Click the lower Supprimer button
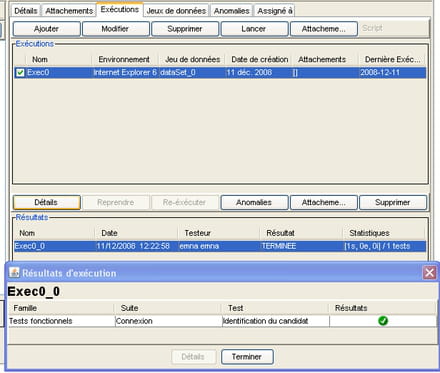 point(393,202)
